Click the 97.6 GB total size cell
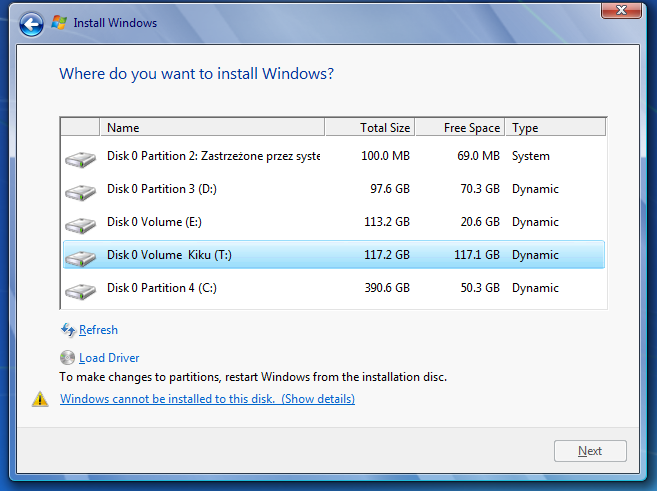Screen dimensions: 657x491 tap(390, 189)
